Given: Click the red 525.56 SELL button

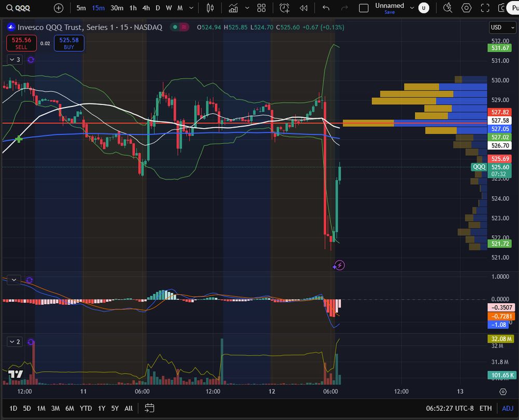Looking at the screenshot, I should pos(21,43).
